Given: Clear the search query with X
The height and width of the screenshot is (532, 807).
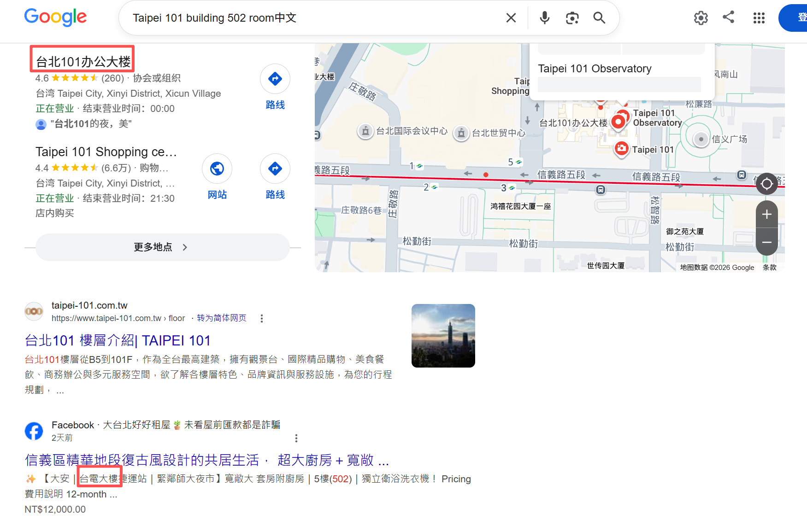Looking at the screenshot, I should coord(511,18).
